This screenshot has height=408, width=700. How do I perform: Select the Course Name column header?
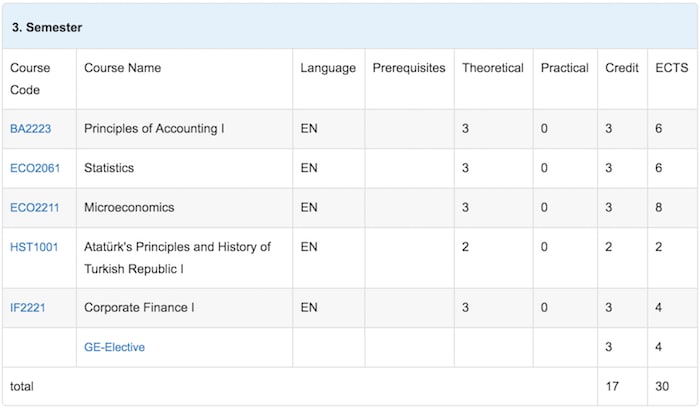[x=122, y=68]
